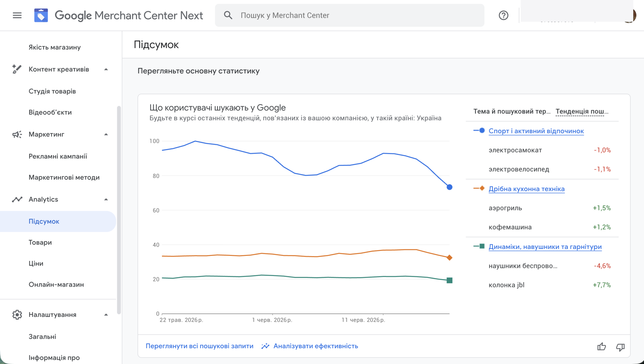644x364 pixels.
Task: Click the sidebar vertical scrollbar
Action: [119, 210]
